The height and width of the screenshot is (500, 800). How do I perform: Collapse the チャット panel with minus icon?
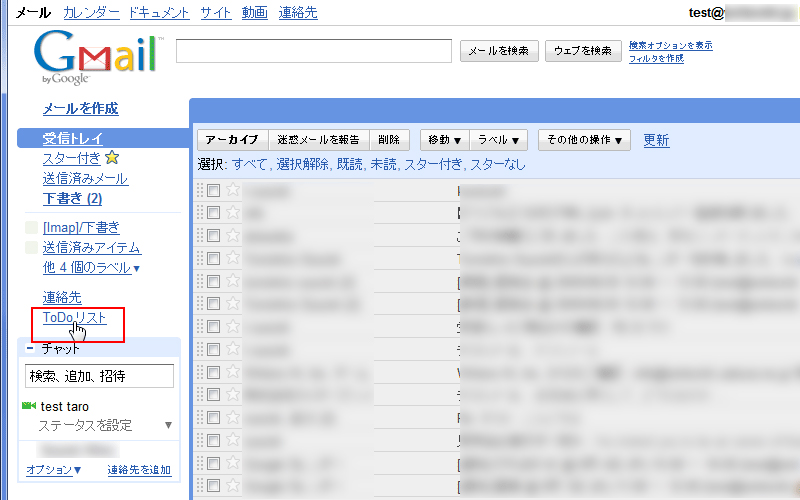[x=30, y=348]
